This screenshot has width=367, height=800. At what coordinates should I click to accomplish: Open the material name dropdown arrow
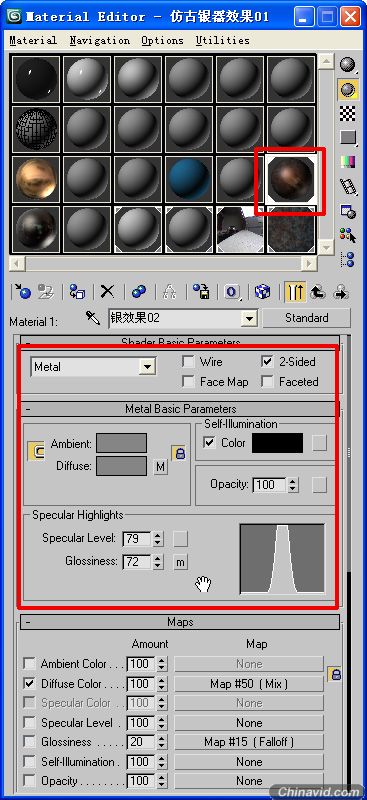coord(249,318)
